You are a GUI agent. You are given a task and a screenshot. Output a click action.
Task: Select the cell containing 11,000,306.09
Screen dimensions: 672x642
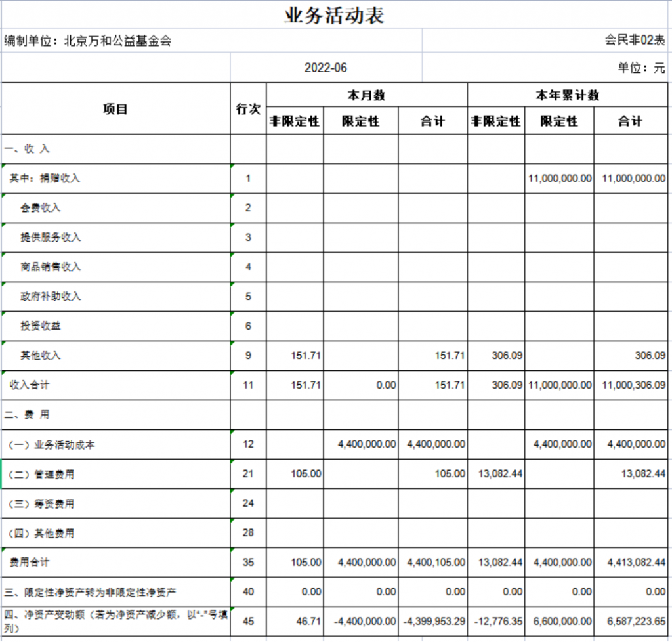(x=631, y=385)
